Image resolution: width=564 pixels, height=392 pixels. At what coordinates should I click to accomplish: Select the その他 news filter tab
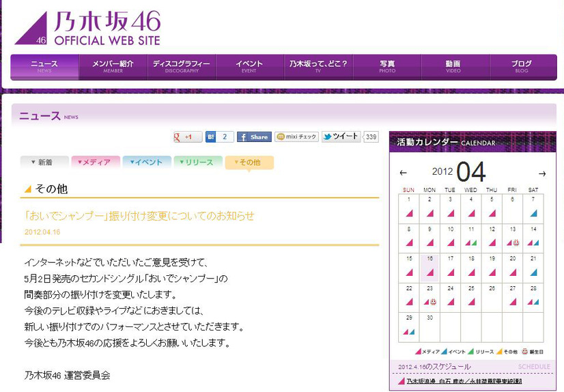[x=249, y=163]
